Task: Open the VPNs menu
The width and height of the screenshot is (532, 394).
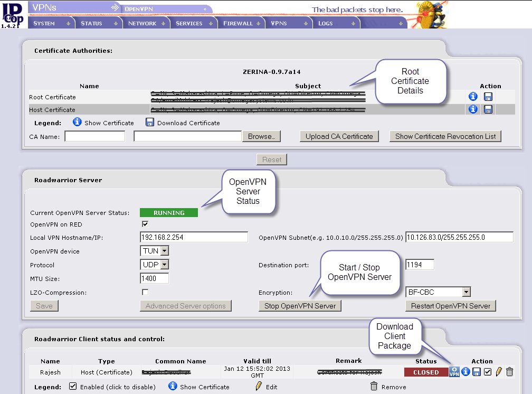Action: click(x=289, y=23)
